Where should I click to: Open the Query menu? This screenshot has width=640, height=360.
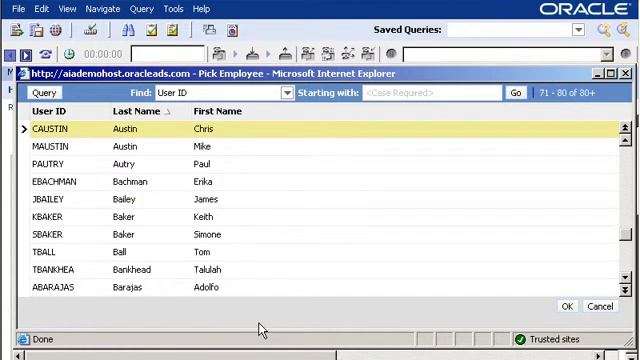click(x=142, y=9)
